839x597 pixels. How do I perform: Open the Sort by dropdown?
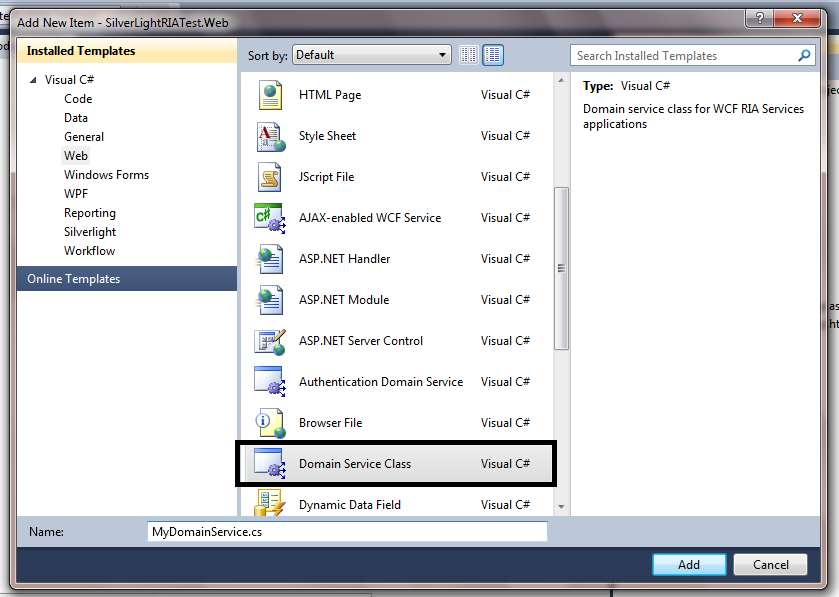[371, 55]
